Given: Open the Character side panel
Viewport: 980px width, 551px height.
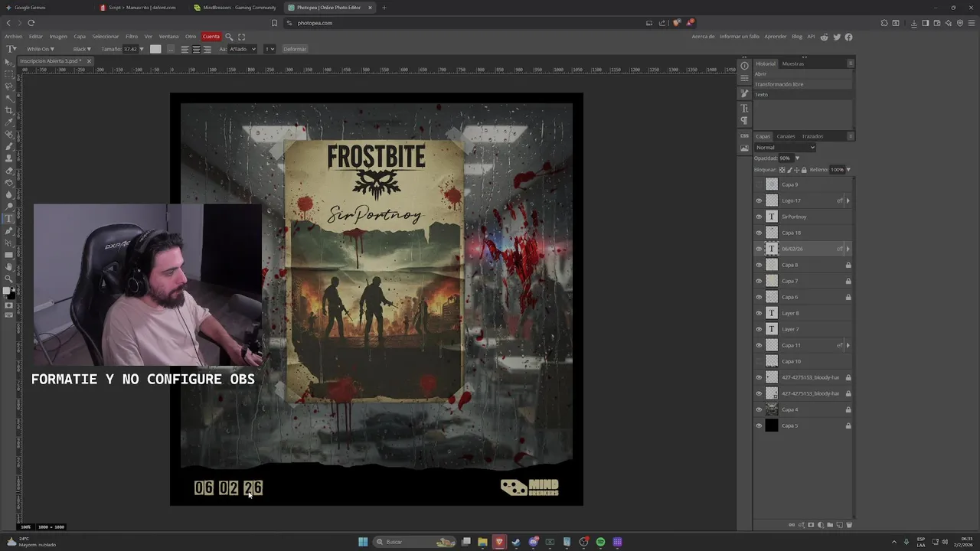Looking at the screenshot, I should pos(744,109).
